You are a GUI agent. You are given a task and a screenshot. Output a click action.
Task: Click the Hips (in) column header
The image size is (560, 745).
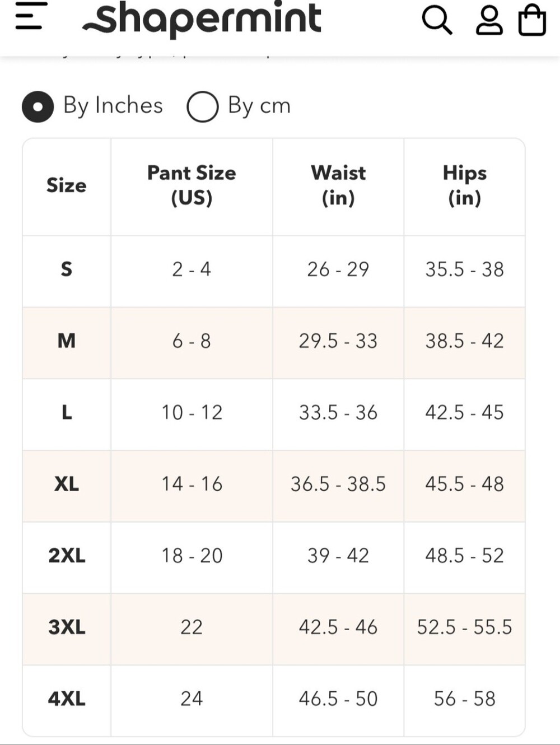(464, 185)
